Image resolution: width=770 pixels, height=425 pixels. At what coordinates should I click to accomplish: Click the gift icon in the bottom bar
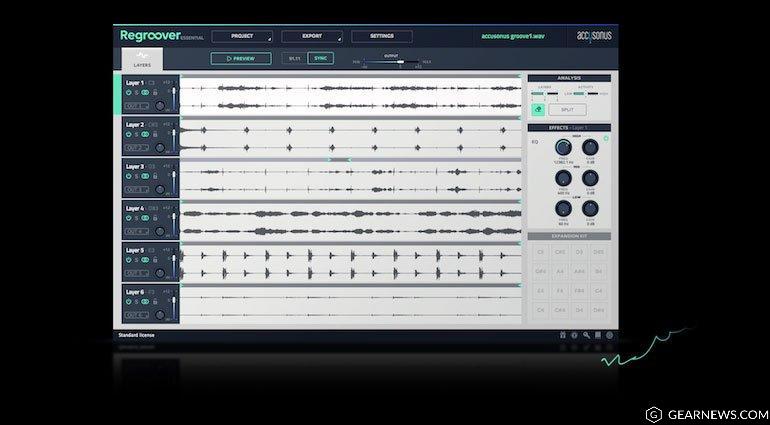(x=563, y=335)
